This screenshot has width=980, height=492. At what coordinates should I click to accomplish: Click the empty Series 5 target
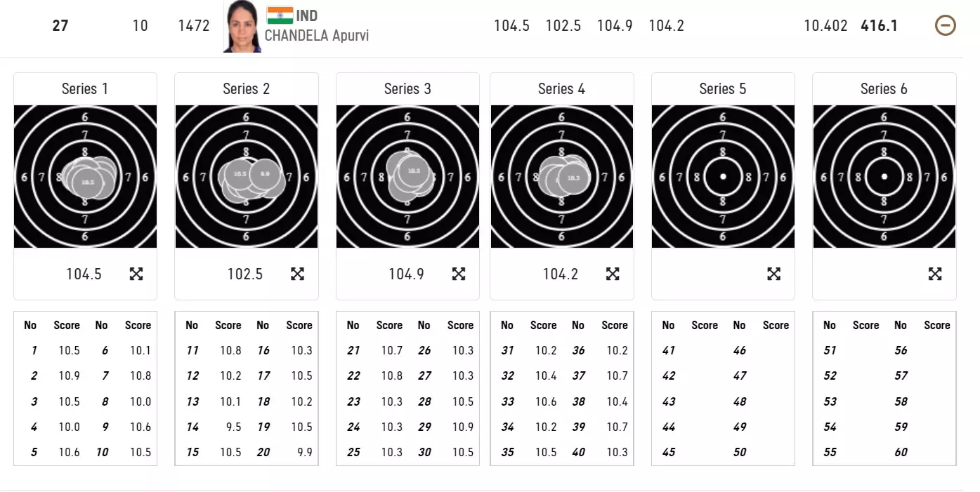723,177
